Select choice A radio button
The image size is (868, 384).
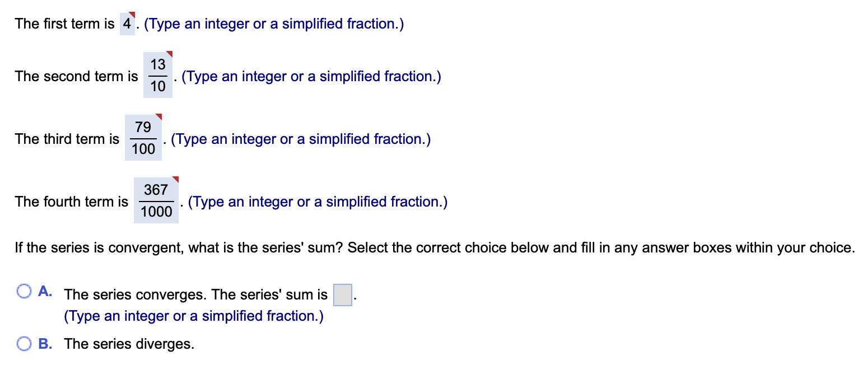24,292
